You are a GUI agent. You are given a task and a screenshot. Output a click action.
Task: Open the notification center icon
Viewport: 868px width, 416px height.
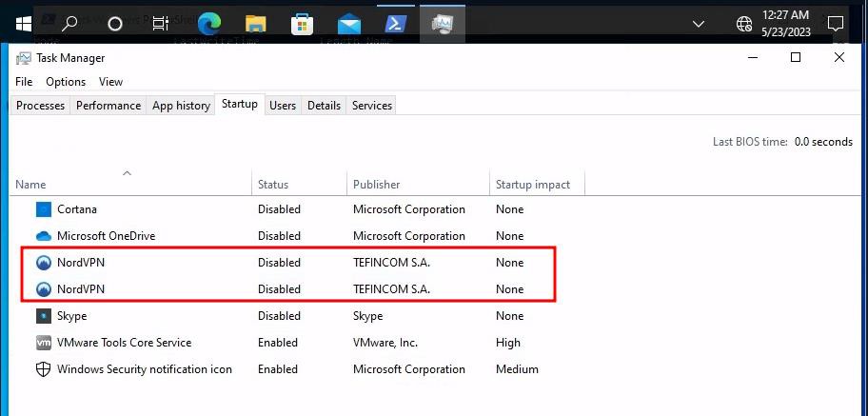835,23
